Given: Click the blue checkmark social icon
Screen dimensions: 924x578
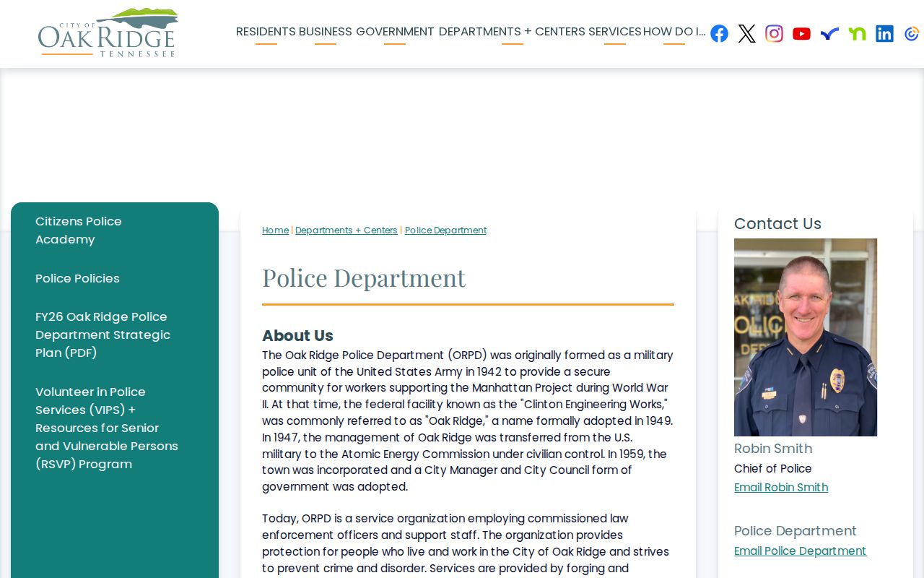Looking at the screenshot, I should [829, 33].
